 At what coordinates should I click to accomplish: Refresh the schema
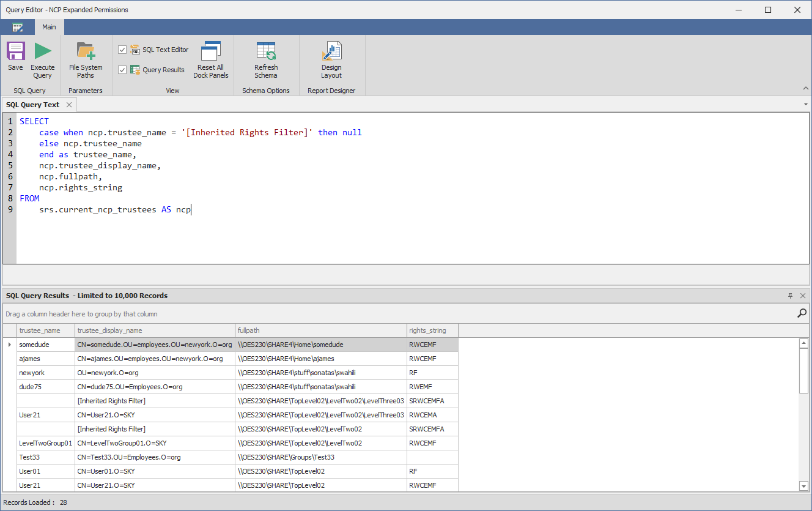click(x=265, y=59)
